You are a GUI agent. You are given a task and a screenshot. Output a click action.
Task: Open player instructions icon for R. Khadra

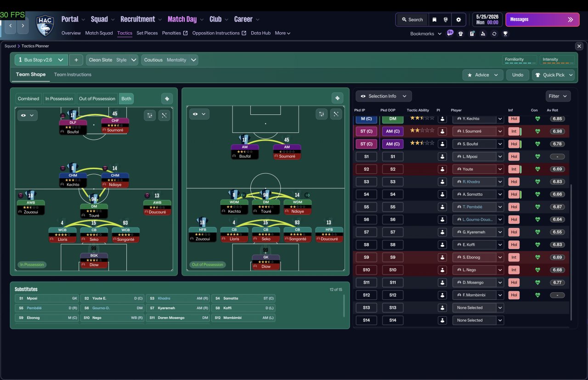pyautogui.click(x=442, y=182)
